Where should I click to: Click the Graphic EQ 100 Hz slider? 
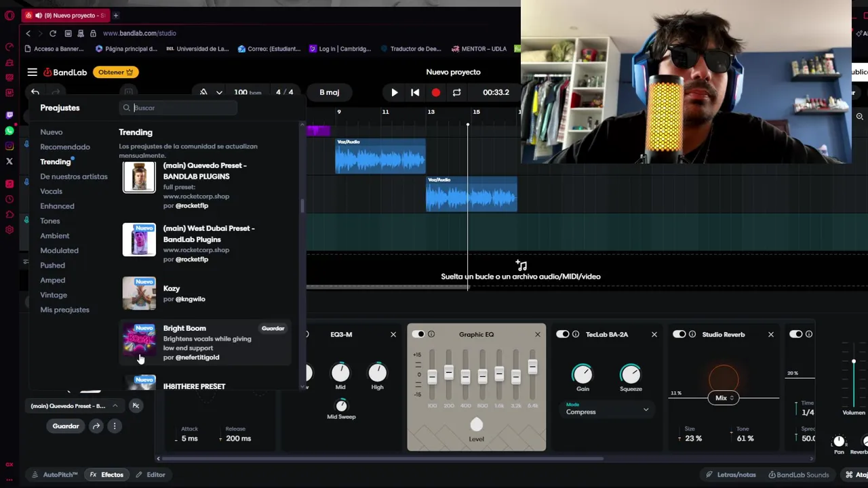pyautogui.click(x=432, y=375)
